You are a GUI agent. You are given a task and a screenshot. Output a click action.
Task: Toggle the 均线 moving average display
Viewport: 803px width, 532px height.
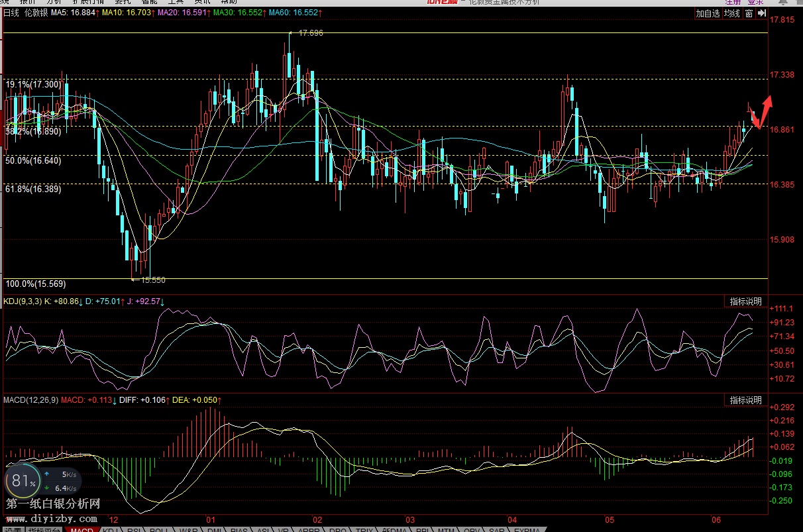click(x=732, y=13)
